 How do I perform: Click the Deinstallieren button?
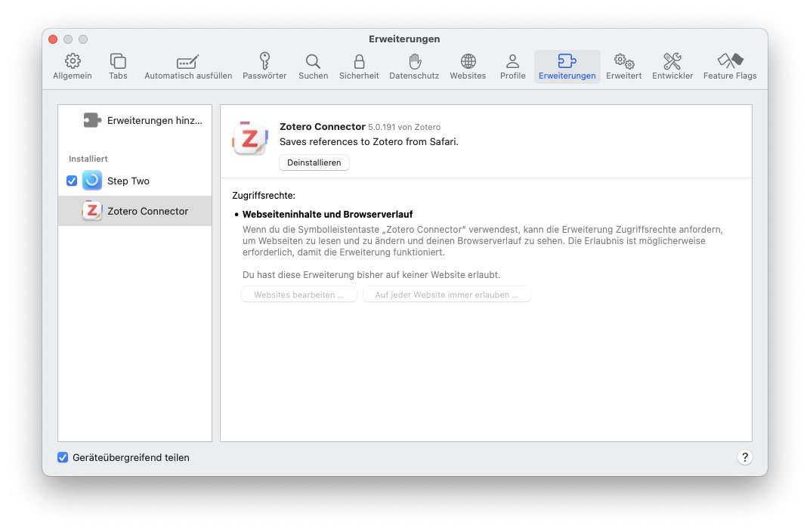[x=314, y=162]
